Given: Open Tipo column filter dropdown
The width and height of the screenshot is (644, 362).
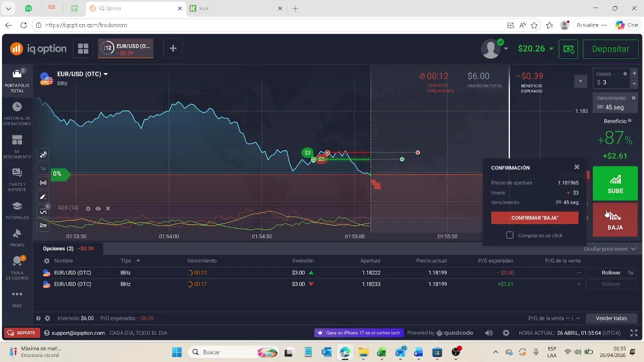Looking at the screenshot, I should click(x=138, y=261).
